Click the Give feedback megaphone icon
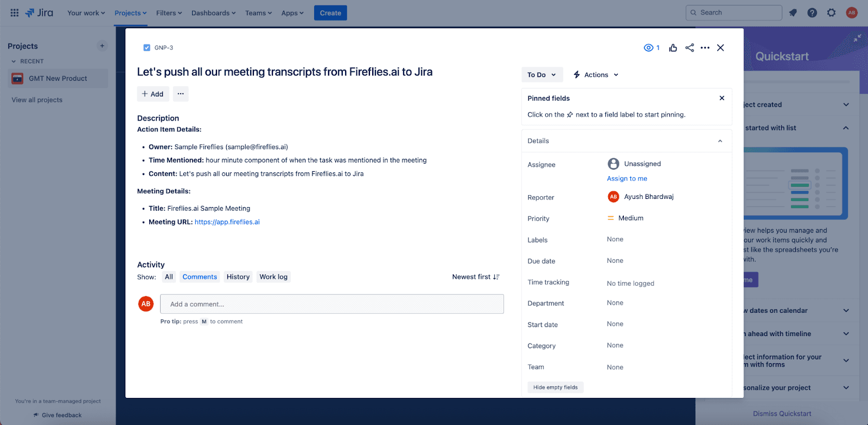 (x=36, y=415)
